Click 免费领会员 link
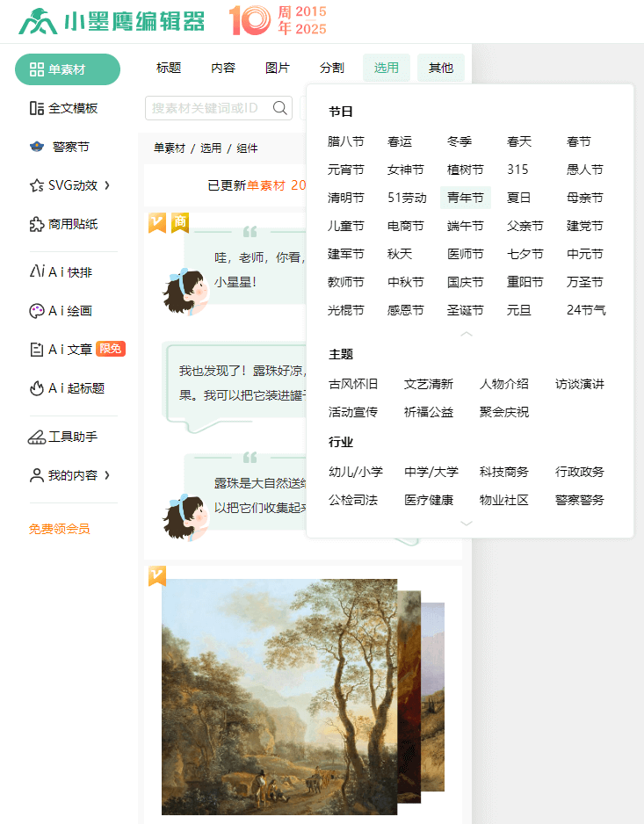Image resolution: width=644 pixels, height=824 pixels. pos(59,529)
